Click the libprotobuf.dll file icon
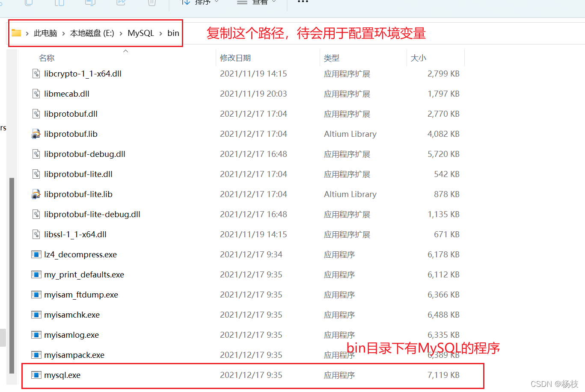585x392 pixels. click(x=36, y=114)
